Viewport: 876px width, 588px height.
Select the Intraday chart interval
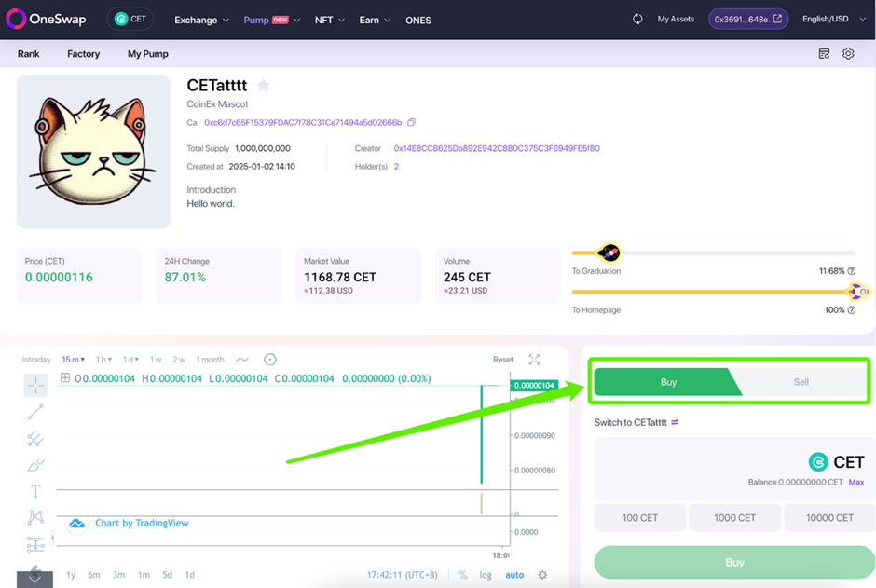click(36, 360)
